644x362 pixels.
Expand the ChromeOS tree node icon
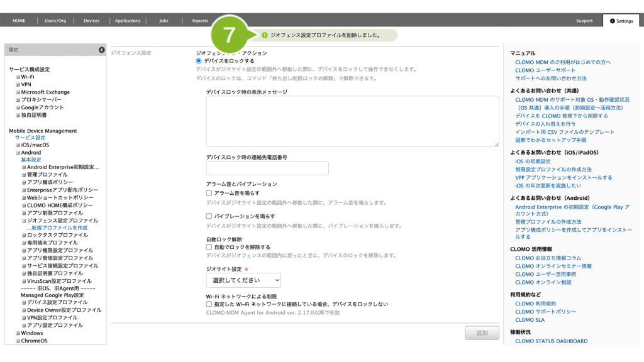pyautogui.click(x=18, y=341)
